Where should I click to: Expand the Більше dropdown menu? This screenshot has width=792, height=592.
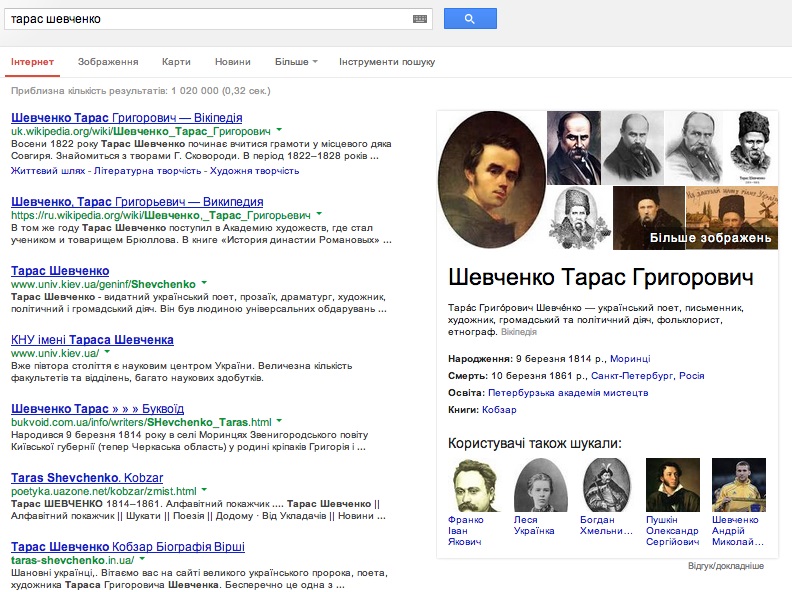click(296, 62)
